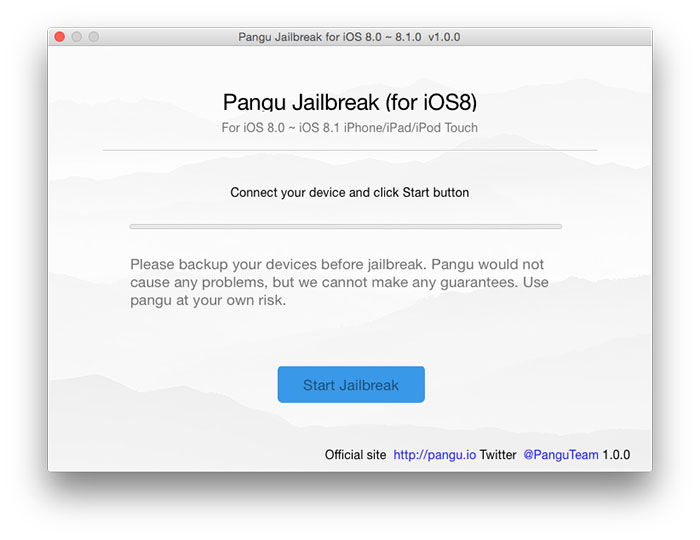Click the 'cause any problems' warning line
The image size is (700, 540).
click(x=339, y=282)
